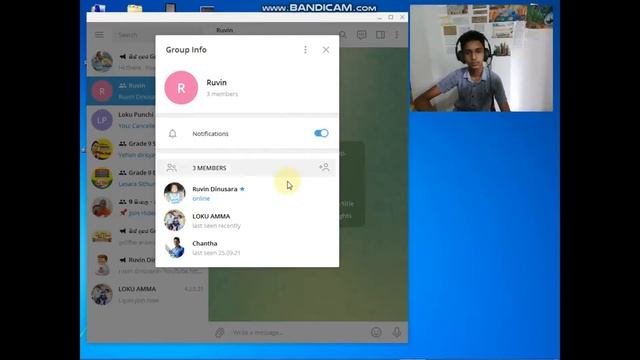The width and height of the screenshot is (640, 360).
Task: Click the Notifications bell icon
Action: coord(173,133)
